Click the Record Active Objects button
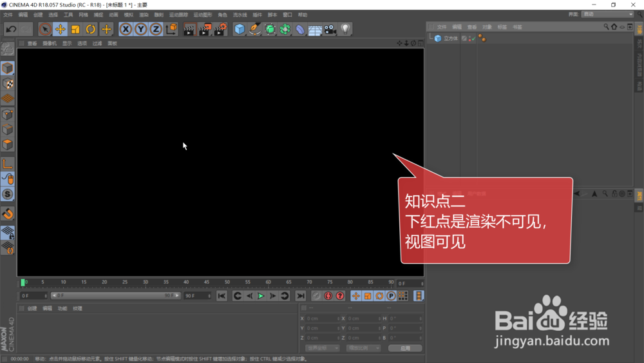Image resolution: width=644 pixels, height=363 pixels. click(x=316, y=296)
